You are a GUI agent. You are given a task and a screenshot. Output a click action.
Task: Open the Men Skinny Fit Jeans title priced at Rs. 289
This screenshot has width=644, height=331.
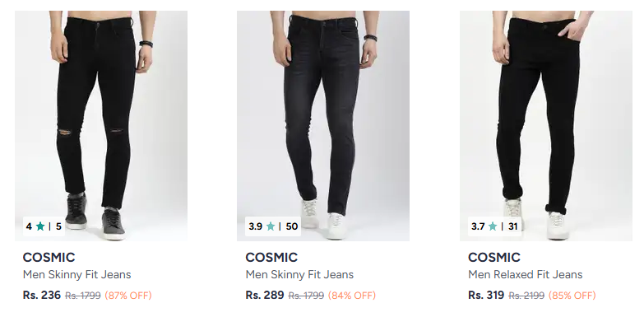click(299, 275)
